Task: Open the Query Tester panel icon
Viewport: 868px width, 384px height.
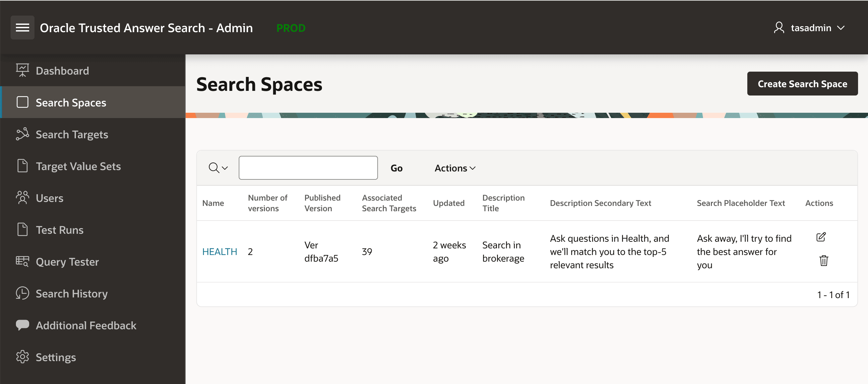Action: tap(22, 261)
